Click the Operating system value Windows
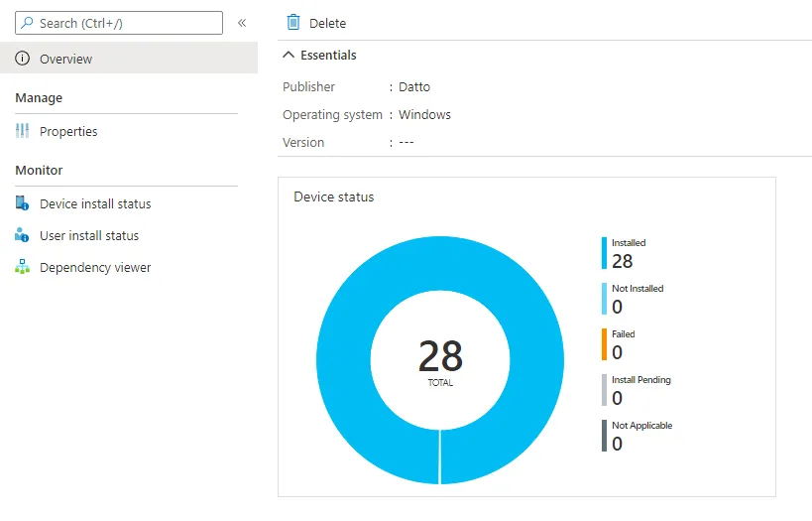Image resolution: width=812 pixels, height=521 pixels. tap(424, 114)
